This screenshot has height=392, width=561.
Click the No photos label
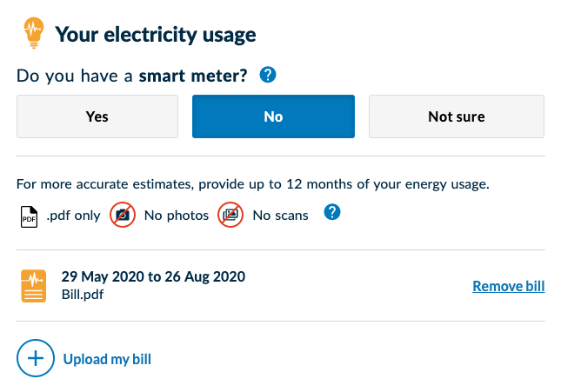pos(177,216)
